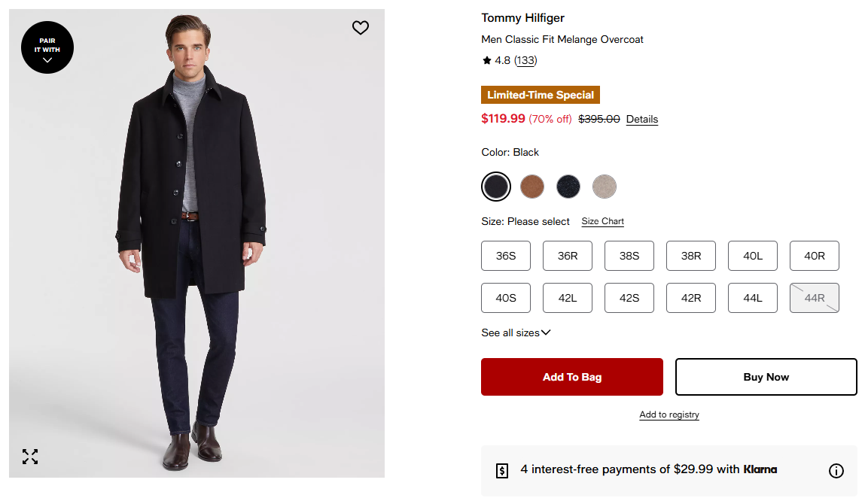Choose the brown color swatch
The width and height of the screenshot is (865, 504).
pos(532,187)
